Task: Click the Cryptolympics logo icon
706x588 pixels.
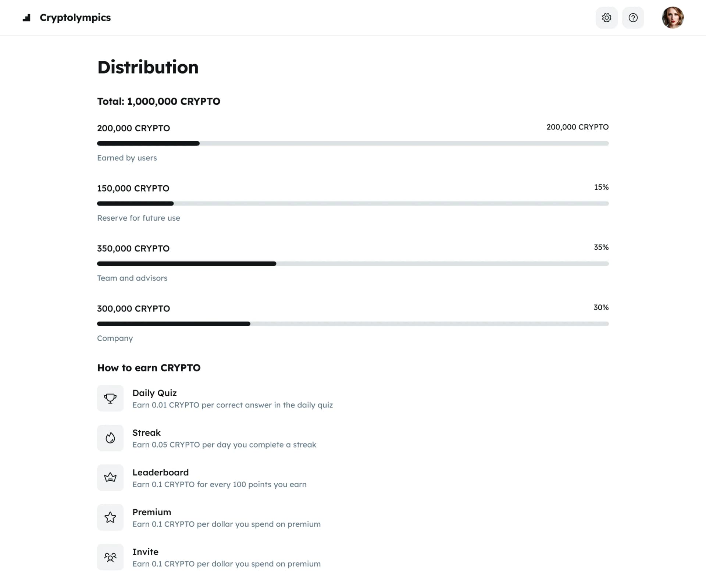Action: [x=26, y=18]
